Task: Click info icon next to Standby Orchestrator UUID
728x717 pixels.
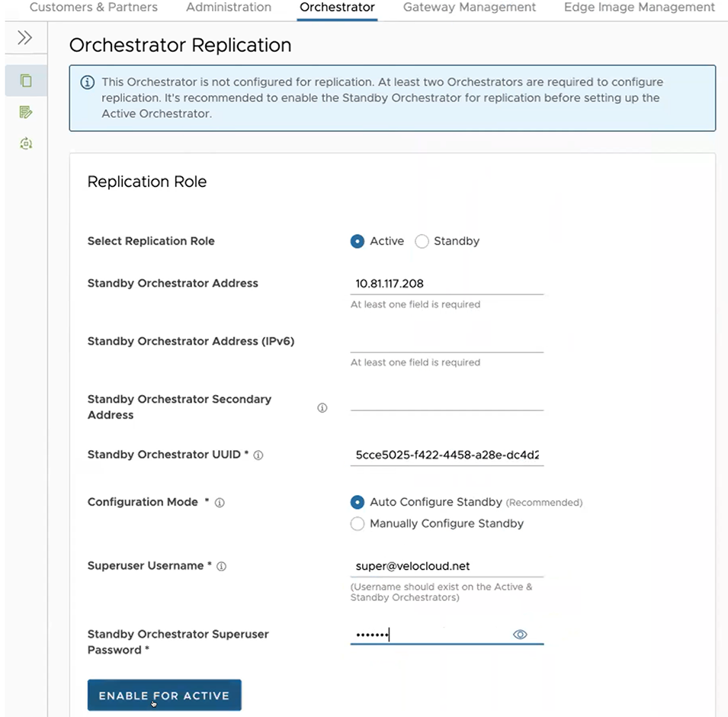Action: pyautogui.click(x=258, y=455)
